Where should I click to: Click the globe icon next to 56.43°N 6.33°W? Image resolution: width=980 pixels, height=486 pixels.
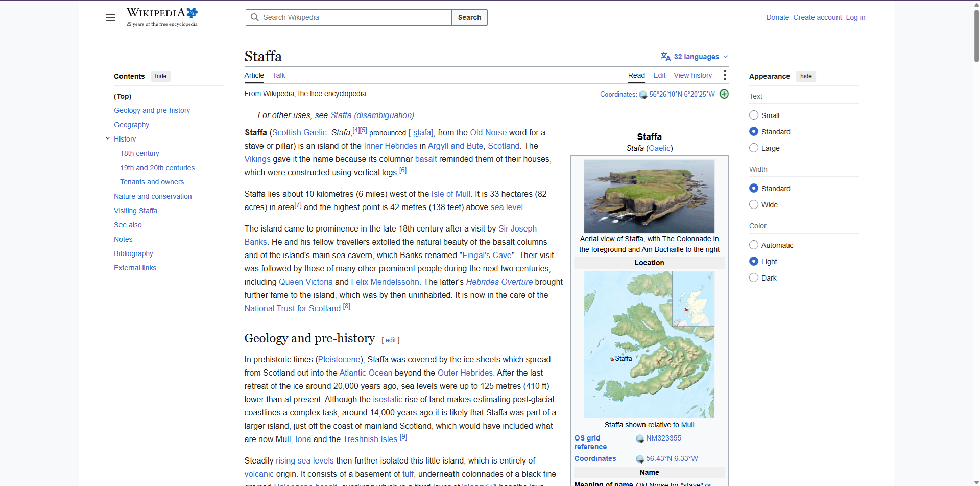[640, 459]
